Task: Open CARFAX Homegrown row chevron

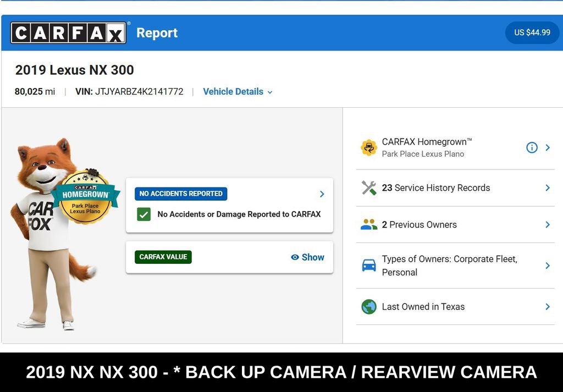Action: [548, 147]
